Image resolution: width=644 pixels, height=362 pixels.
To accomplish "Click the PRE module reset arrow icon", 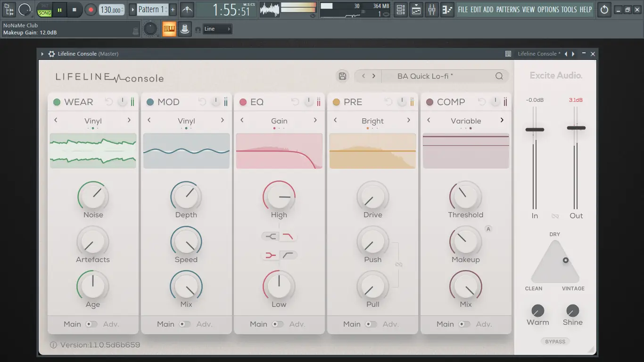I will coord(389,102).
